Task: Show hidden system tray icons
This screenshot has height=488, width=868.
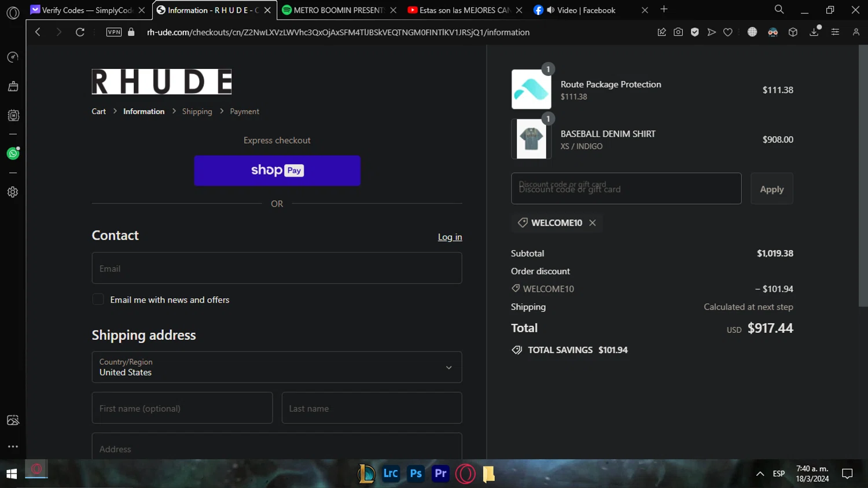Action: (x=760, y=474)
